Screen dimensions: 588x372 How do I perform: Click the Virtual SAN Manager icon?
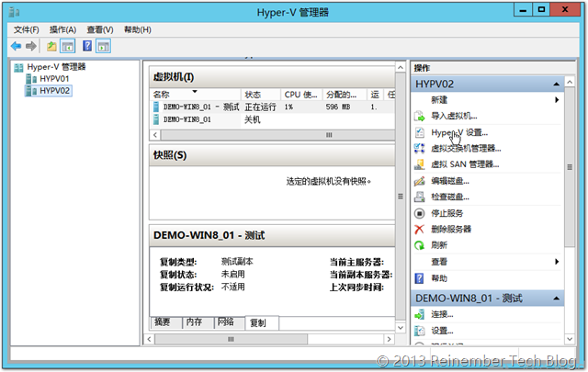pos(419,164)
